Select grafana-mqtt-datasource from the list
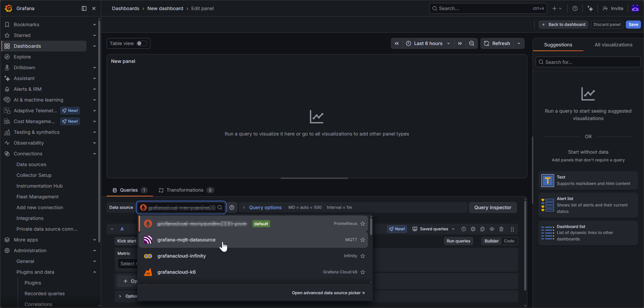This screenshot has height=308, width=644. pos(253,240)
